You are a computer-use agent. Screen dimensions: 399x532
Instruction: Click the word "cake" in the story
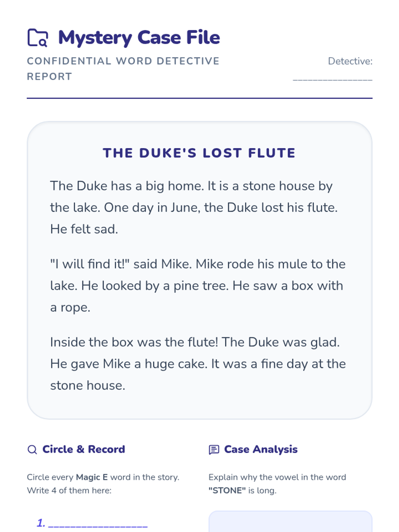point(193,364)
